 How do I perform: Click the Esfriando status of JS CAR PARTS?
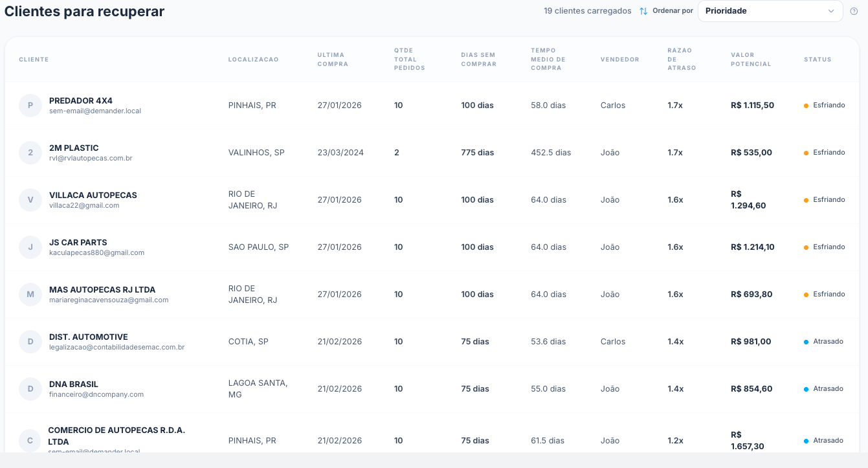click(x=825, y=247)
